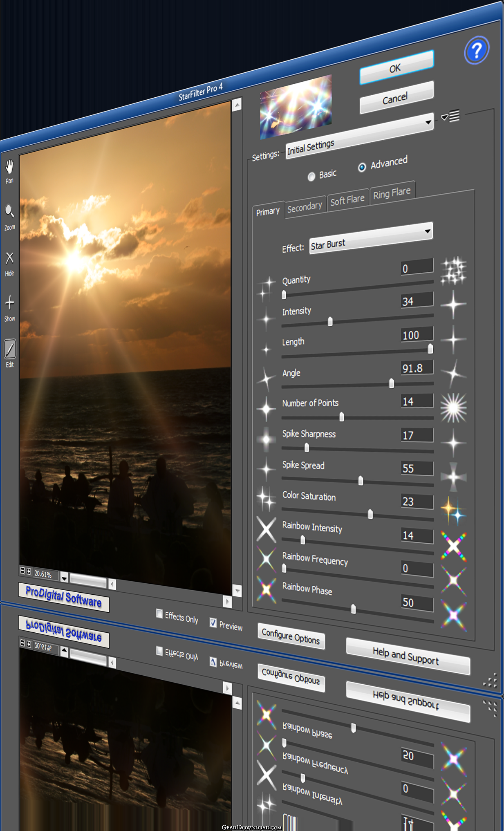Click the thin star icon left of Spike Spread
The image size is (504, 831).
(266, 469)
